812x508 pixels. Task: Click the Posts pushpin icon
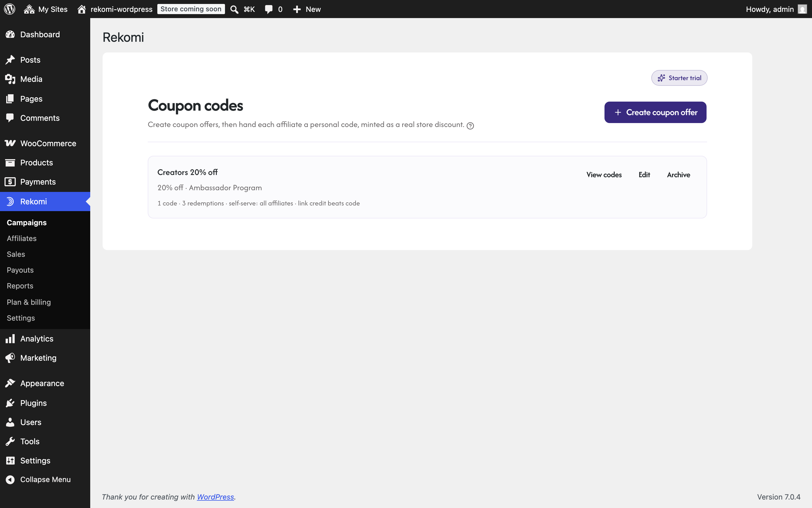click(x=10, y=60)
